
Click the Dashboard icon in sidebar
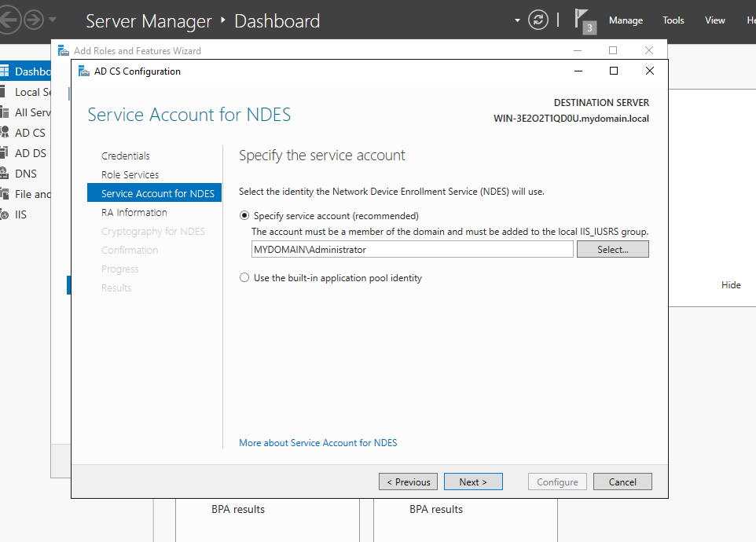[x=5, y=71]
